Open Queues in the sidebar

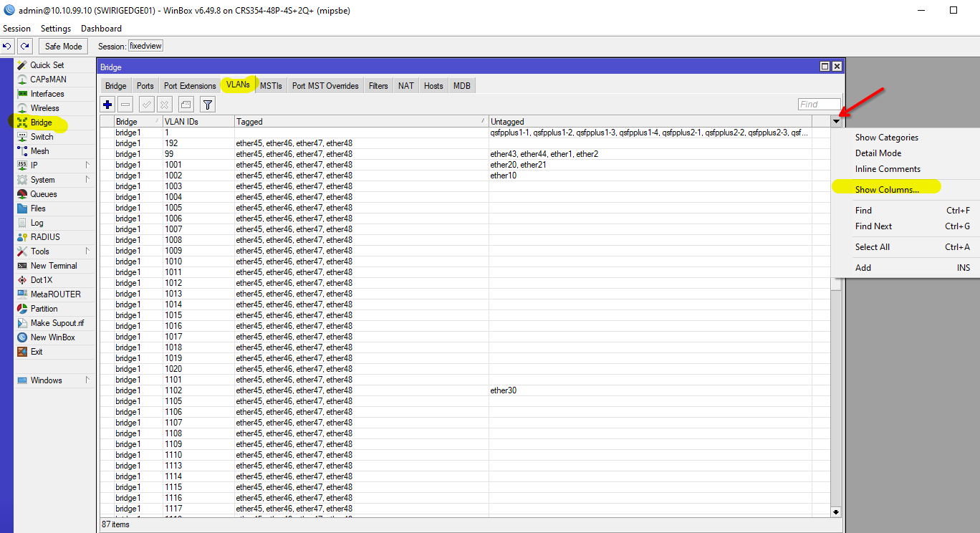[x=43, y=194]
